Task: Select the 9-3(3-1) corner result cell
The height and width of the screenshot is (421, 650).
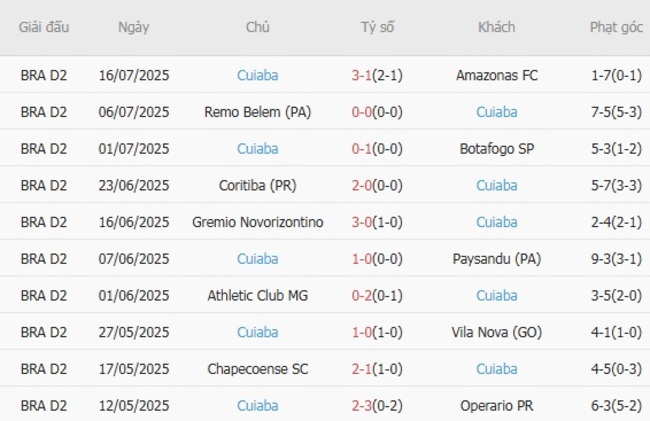Action: [x=616, y=259]
